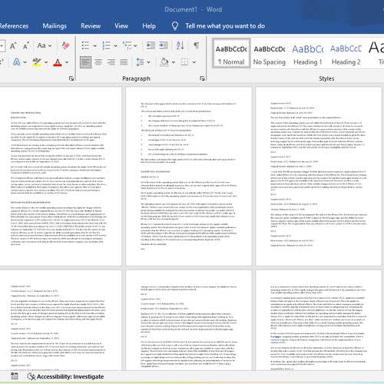Open the Help tab
384x384 pixels.
149,26
